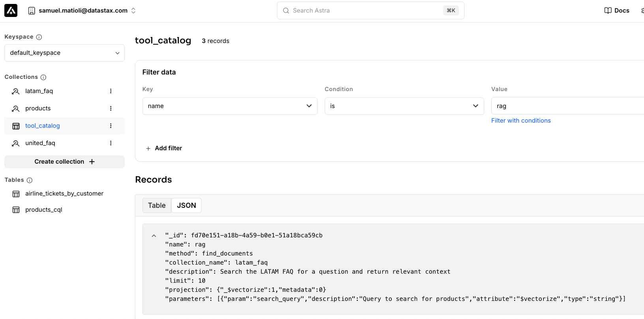Click the Collections info icon
This screenshot has width=644, height=319.
pos(43,77)
